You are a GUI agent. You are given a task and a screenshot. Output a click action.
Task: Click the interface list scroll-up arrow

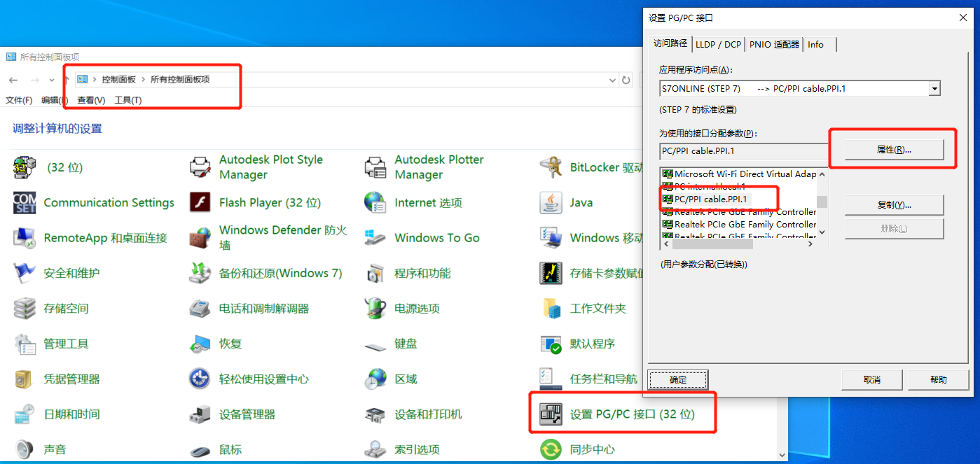coord(822,173)
